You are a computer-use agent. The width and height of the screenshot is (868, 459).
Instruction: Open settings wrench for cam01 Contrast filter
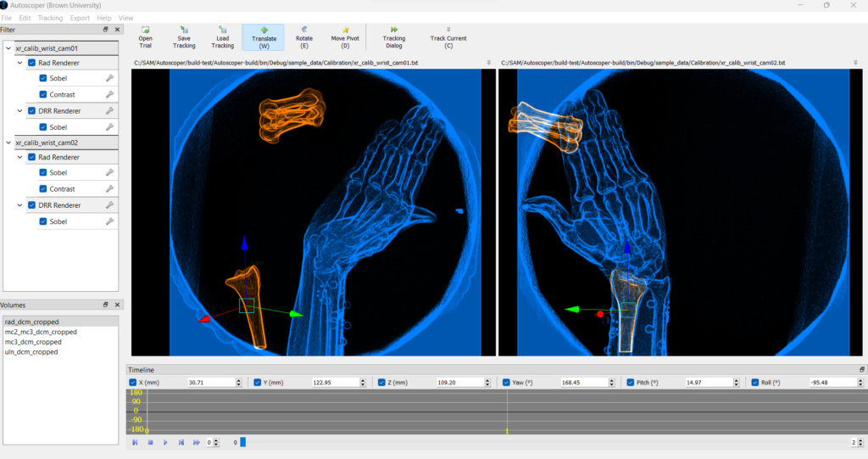109,94
